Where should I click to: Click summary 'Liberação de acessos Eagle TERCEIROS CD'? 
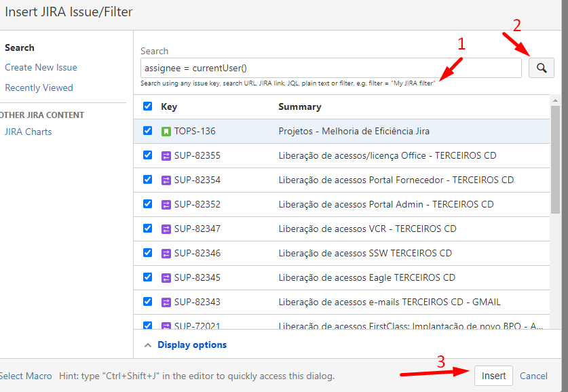tap(366, 277)
